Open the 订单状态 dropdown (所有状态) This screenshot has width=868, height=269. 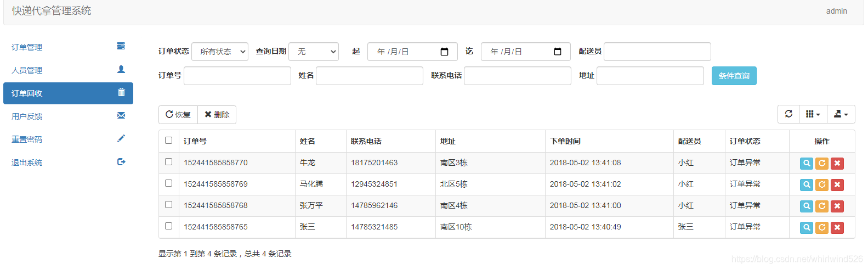[x=220, y=52]
